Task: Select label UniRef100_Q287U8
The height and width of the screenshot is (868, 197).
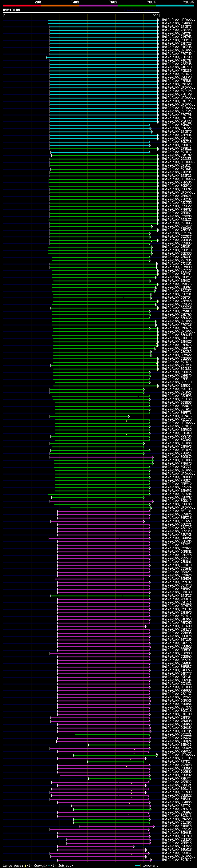Action: 177,64
